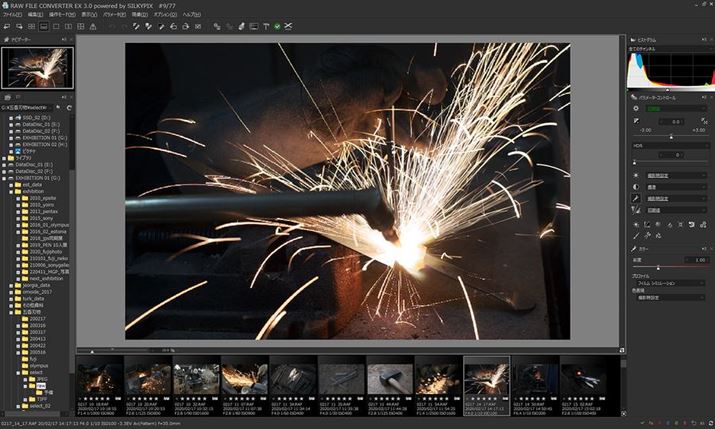715x429 pixels.
Task: Click the tone curve icon in the sub-control row
Action: pyautogui.click(x=647, y=225)
